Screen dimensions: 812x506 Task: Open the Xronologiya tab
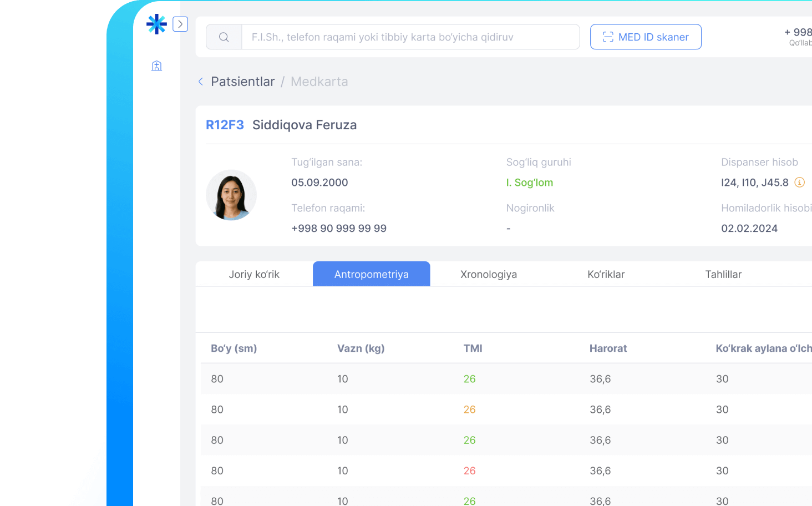(x=488, y=274)
